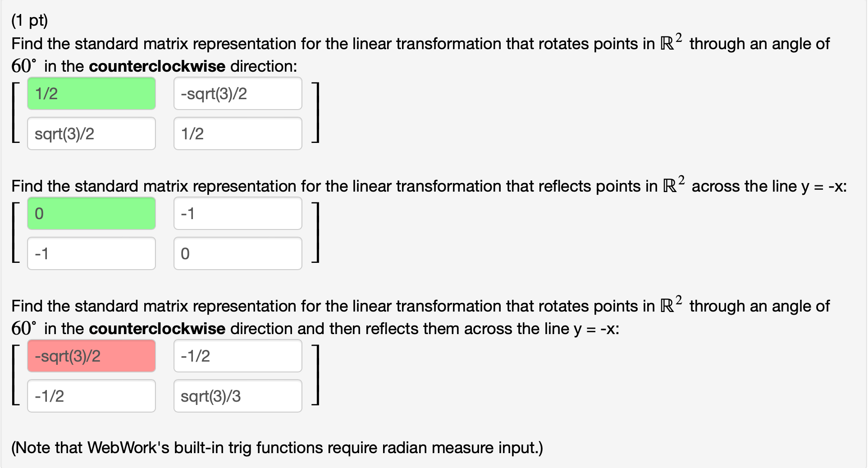Select the -1/2 top-right composite entry
Viewport: 868px width, 468px height.
click(x=238, y=356)
